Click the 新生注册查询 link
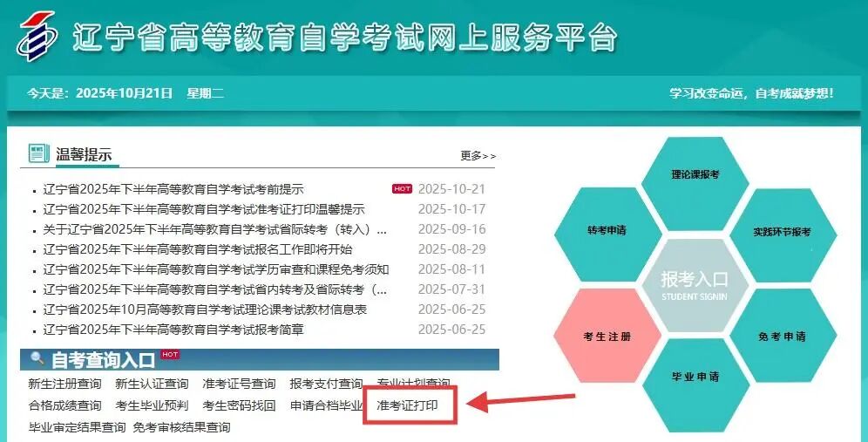This screenshot has height=442, width=868. (x=64, y=384)
